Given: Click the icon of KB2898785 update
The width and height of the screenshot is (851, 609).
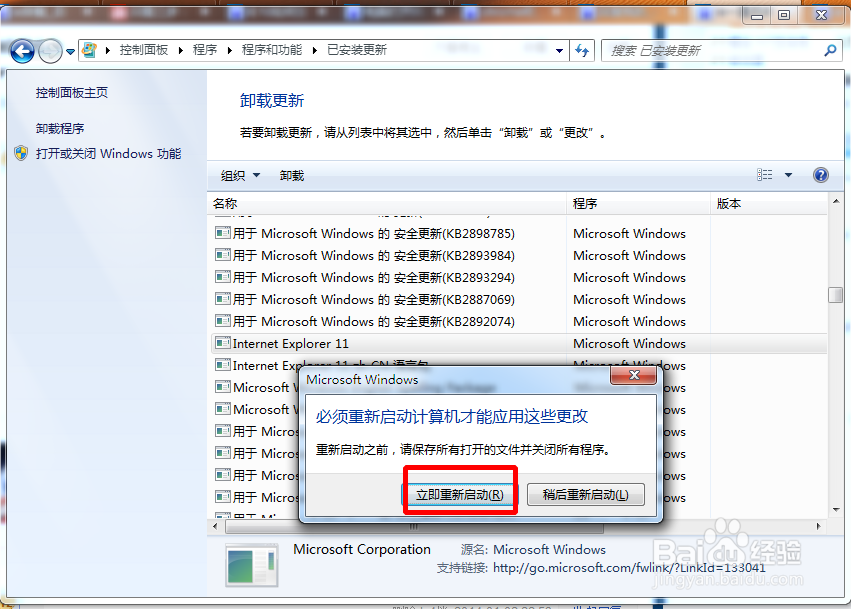Looking at the screenshot, I should [x=223, y=233].
